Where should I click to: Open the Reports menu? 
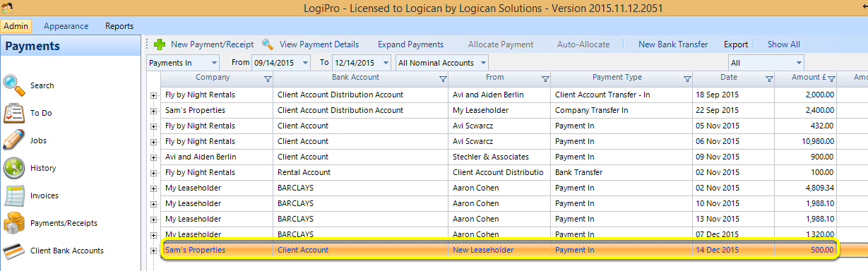pos(119,26)
